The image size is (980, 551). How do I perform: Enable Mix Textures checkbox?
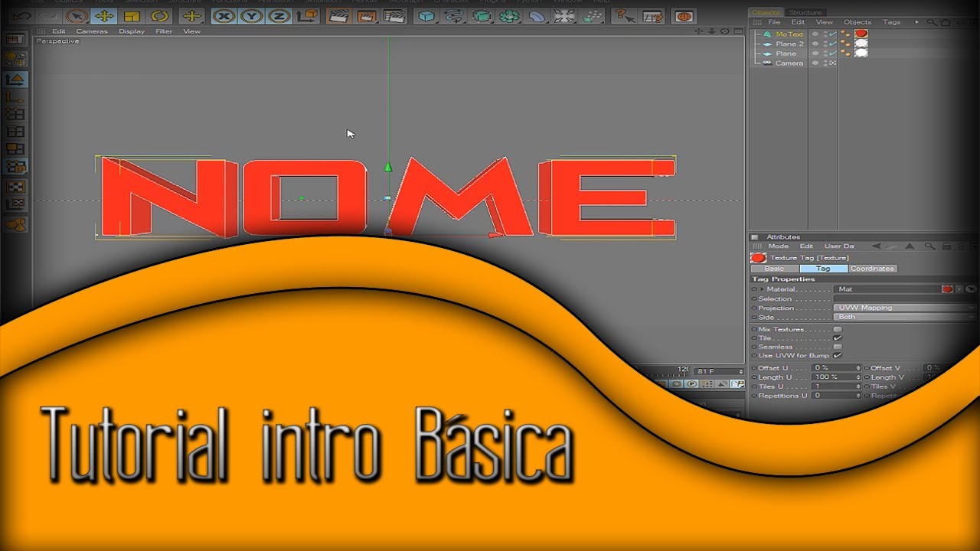coord(838,329)
